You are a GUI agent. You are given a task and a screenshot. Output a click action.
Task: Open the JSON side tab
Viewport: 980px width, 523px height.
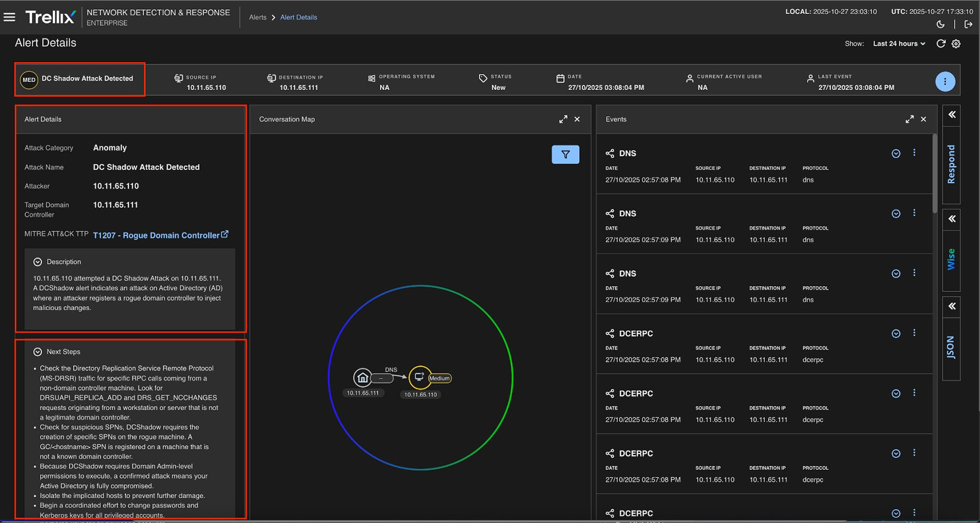(x=951, y=347)
